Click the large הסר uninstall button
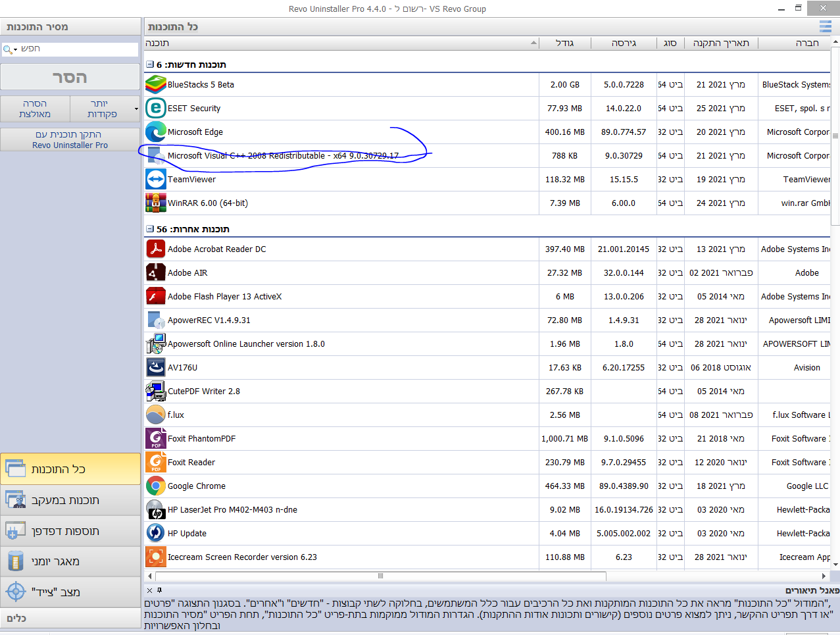840x635 pixels. (70, 77)
